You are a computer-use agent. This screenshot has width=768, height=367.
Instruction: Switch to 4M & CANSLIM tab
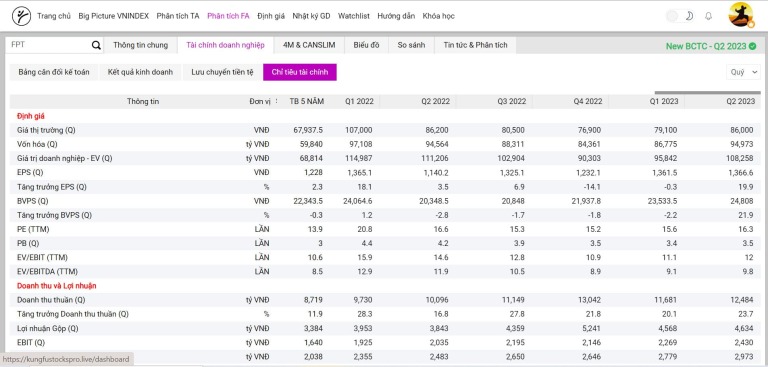[x=309, y=45]
